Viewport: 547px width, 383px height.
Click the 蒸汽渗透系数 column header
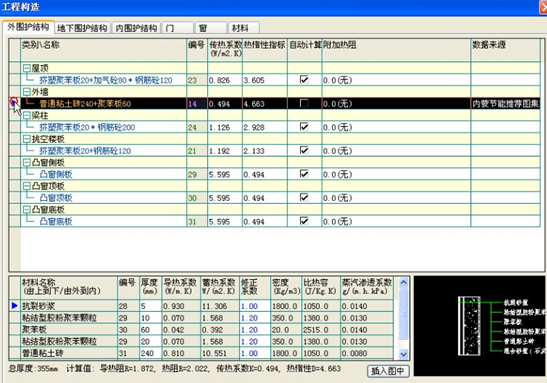(x=367, y=287)
